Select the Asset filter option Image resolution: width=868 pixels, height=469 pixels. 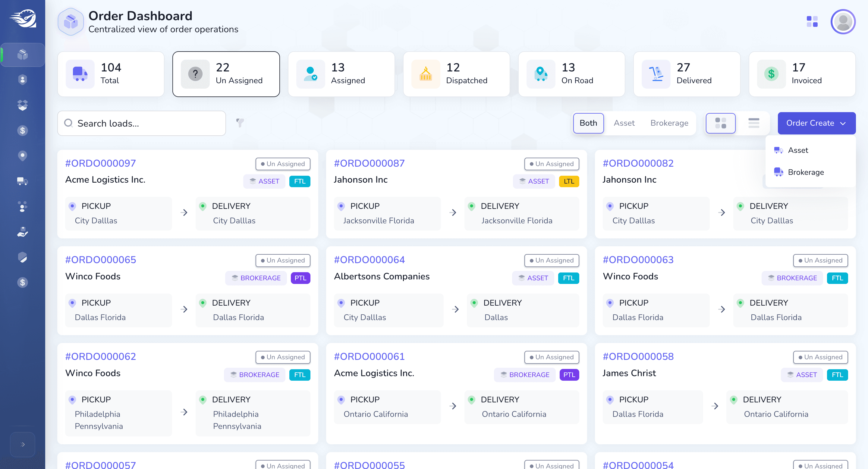point(624,123)
